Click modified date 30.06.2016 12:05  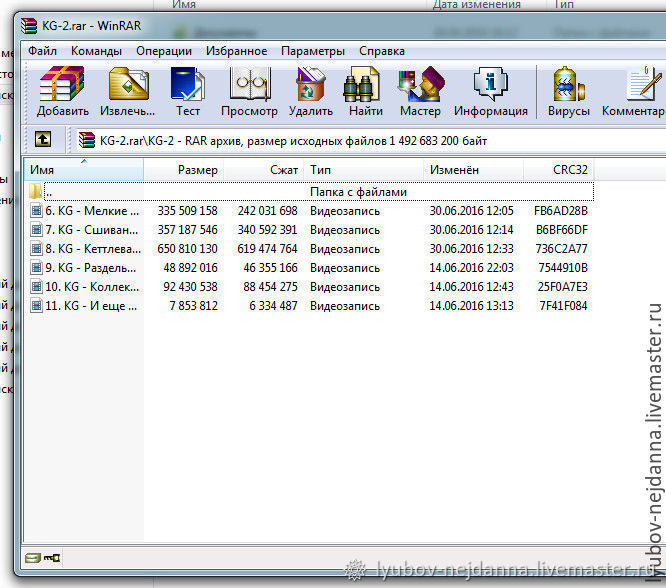click(x=471, y=211)
